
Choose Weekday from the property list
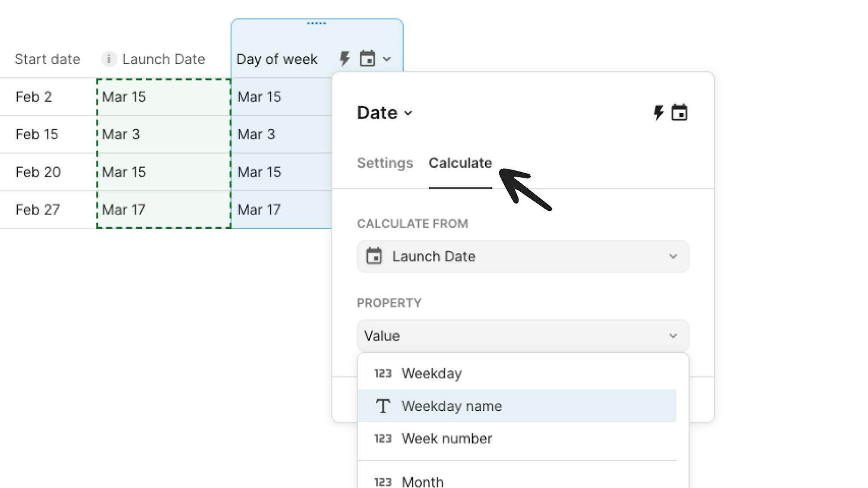431,373
